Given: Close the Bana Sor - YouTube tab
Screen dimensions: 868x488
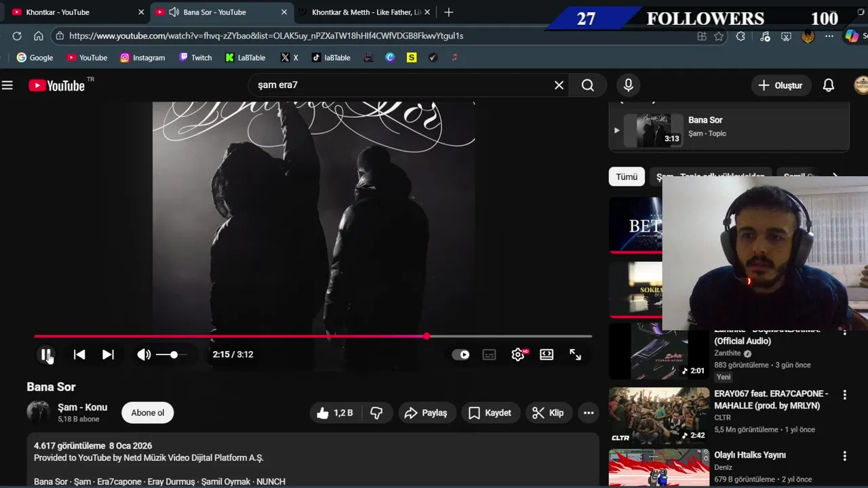Looking at the screenshot, I should 283,12.
